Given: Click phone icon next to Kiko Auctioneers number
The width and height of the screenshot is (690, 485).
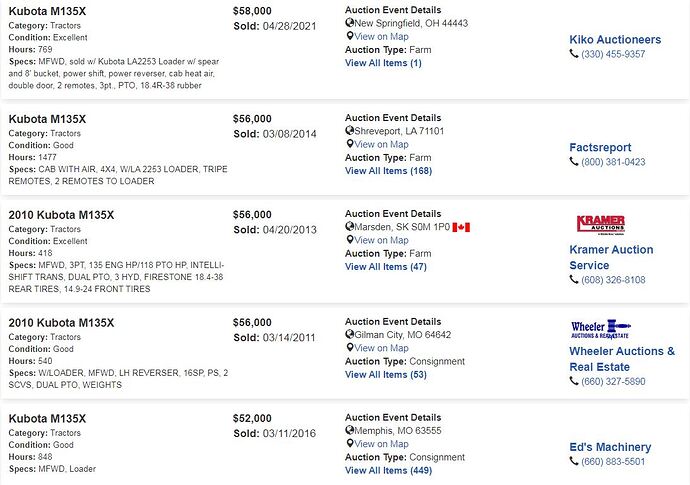Looking at the screenshot, I should click(x=574, y=54).
